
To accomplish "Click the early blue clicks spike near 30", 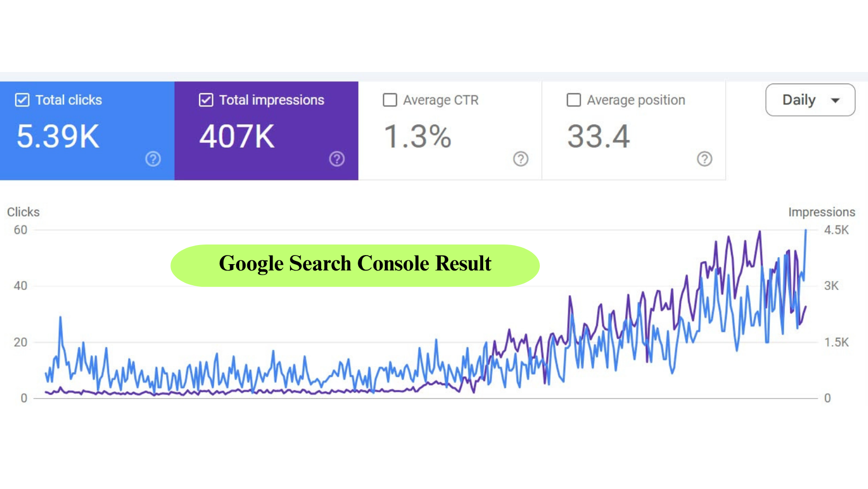I will tap(60, 318).
